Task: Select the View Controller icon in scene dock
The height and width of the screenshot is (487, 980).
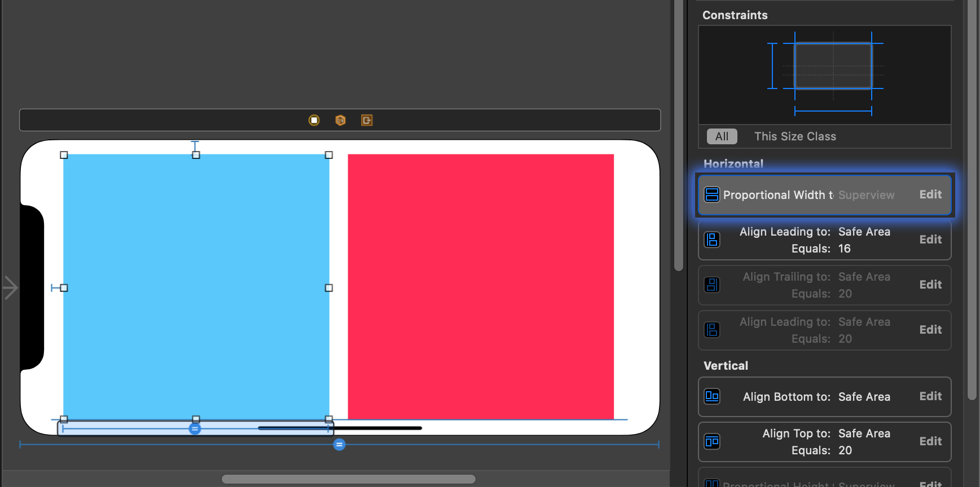Action: (314, 120)
